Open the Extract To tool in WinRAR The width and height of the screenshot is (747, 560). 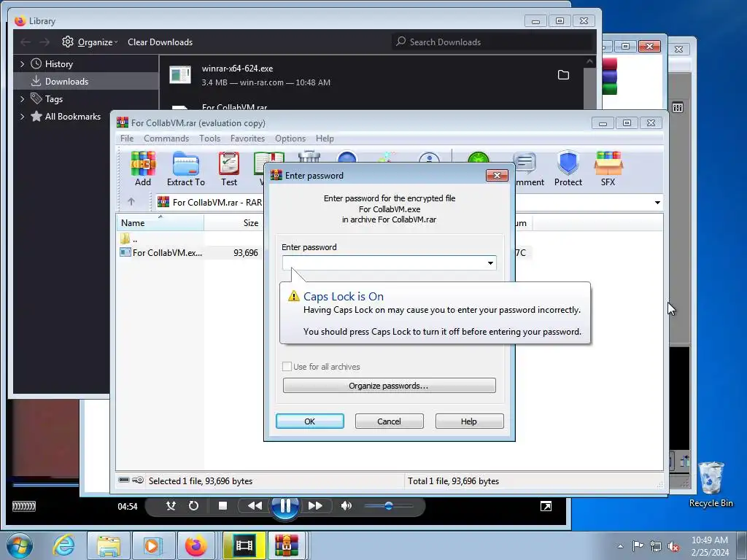[x=186, y=168]
